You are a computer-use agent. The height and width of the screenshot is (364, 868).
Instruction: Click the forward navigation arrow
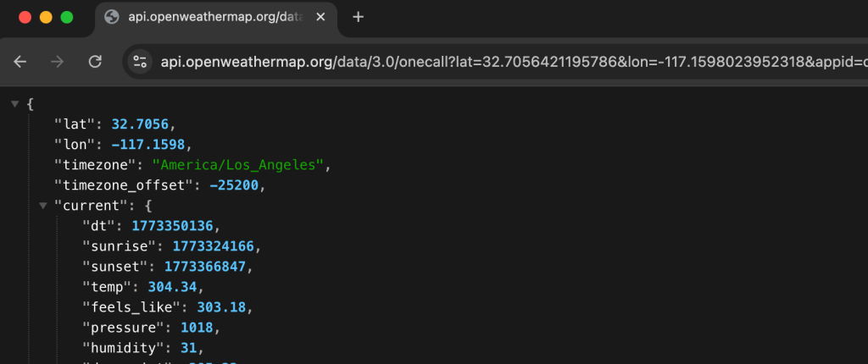click(x=58, y=62)
